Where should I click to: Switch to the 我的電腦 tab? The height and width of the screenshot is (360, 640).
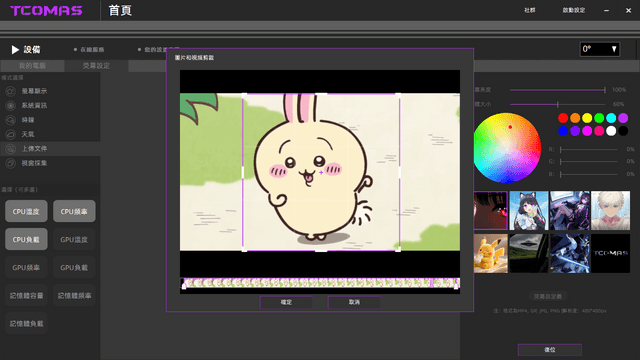[x=32, y=66]
